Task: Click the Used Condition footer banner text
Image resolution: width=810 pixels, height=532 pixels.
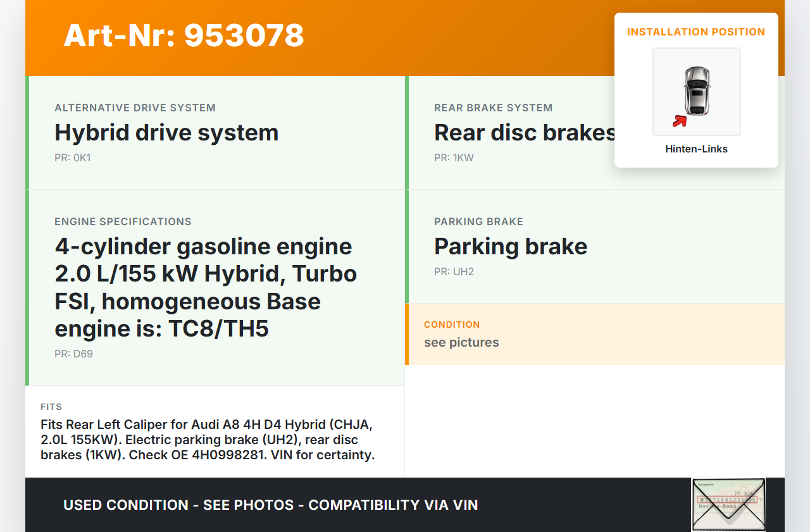Action: coord(271,505)
